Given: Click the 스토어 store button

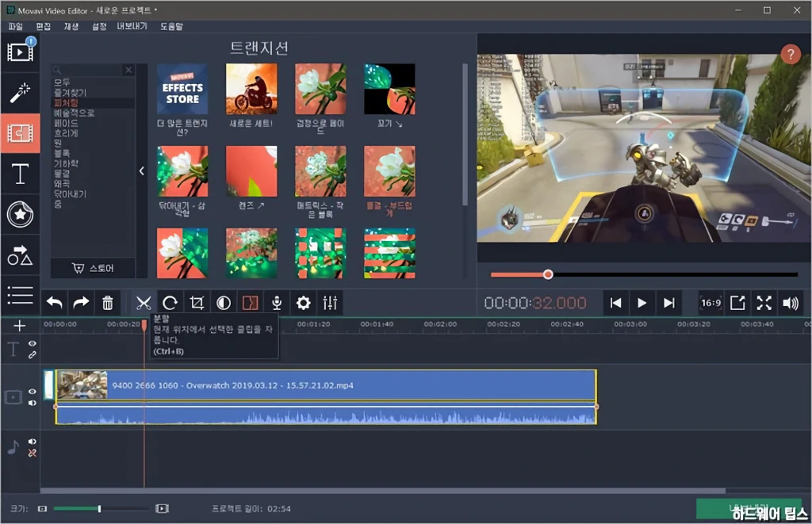Looking at the screenshot, I should point(94,268).
